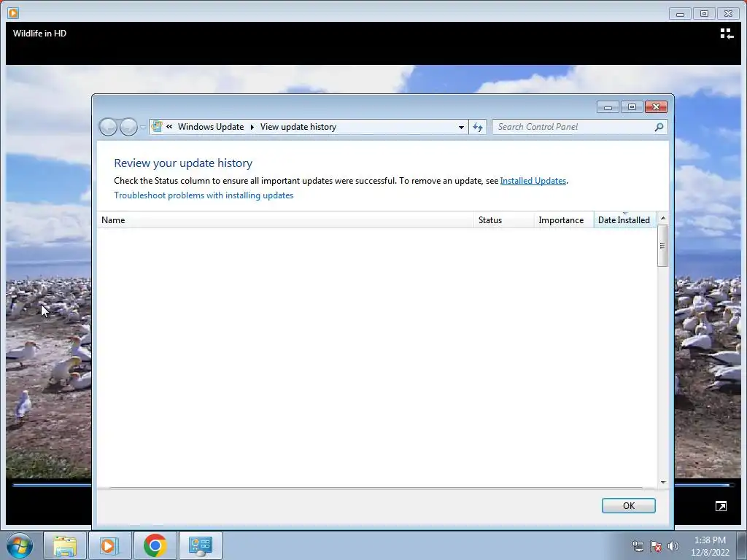
Task: Click the volume speaker tray icon
Action: tap(673, 546)
